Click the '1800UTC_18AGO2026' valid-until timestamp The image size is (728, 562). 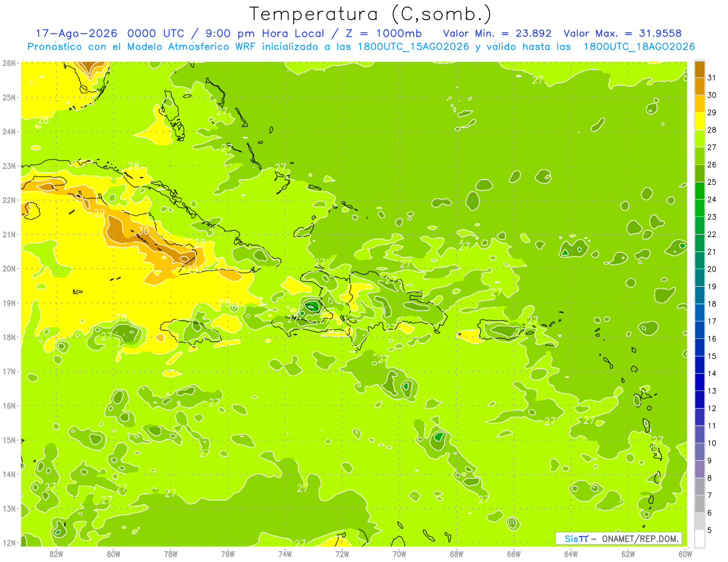pyautogui.click(x=639, y=47)
